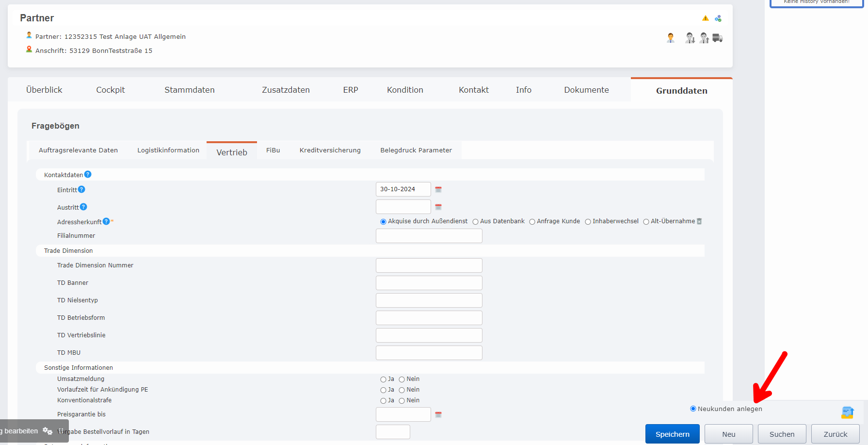
Task: Click the grey delivery truck icon
Action: (718, 38)
